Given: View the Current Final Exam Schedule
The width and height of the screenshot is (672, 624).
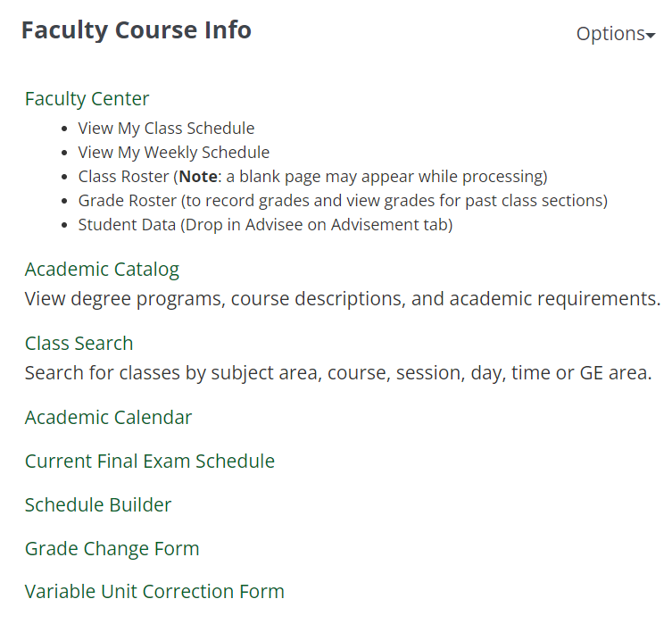Looking at the screenshot, I should (150, 462).
